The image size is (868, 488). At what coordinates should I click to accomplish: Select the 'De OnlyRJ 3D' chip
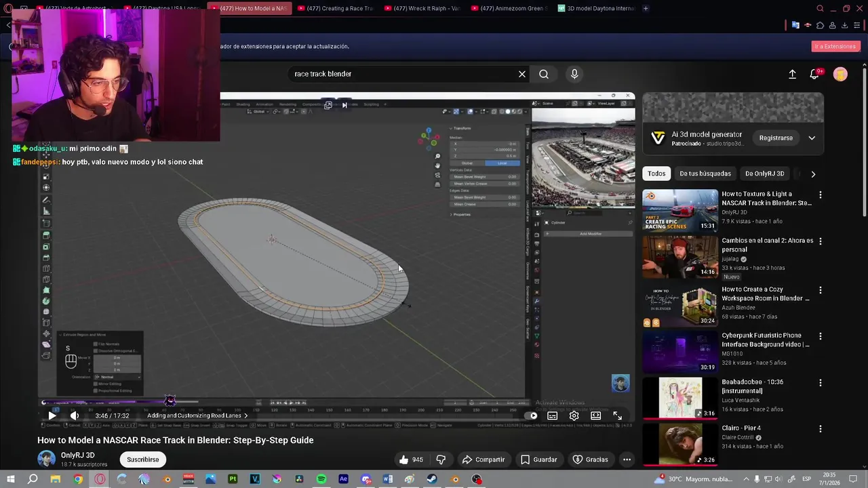click(764, 174)
